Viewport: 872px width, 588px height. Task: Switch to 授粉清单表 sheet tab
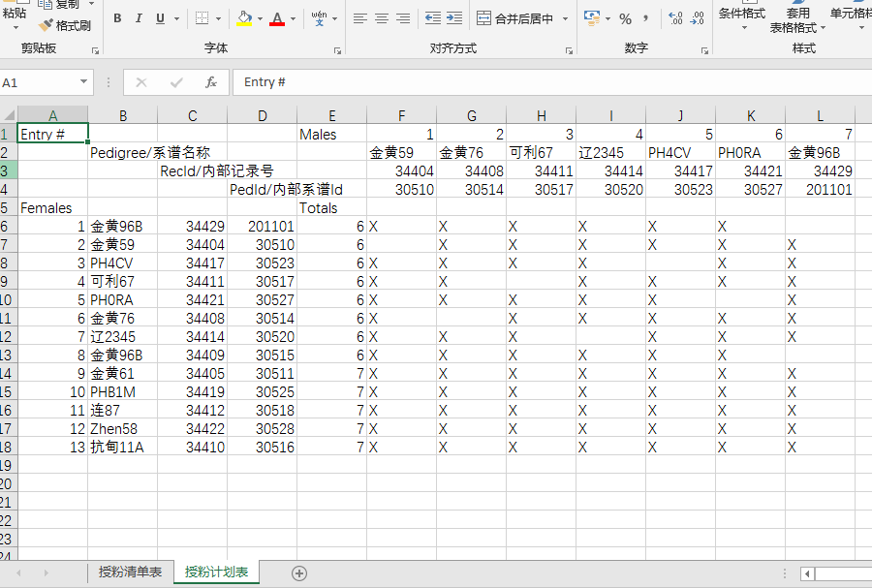pos(130,572)
